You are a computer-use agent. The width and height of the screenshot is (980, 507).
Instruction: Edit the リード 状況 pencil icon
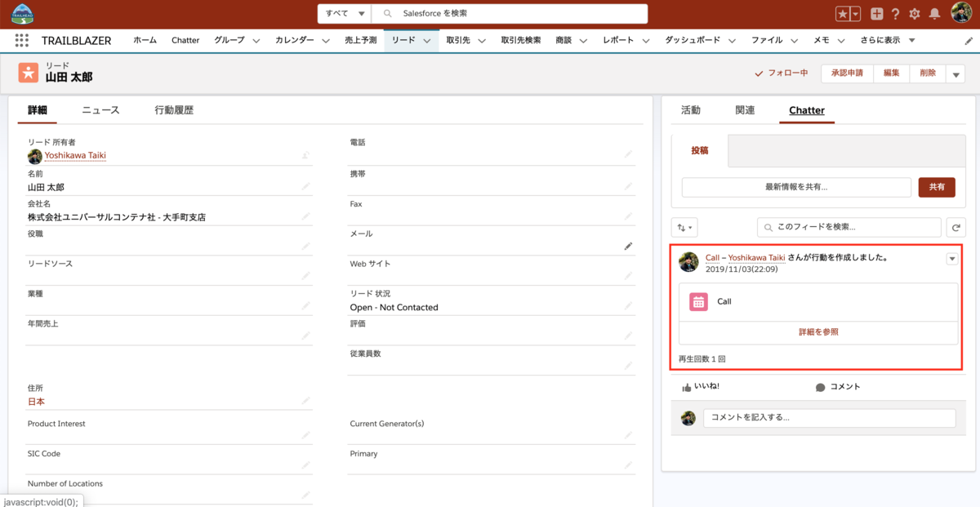pyautogui.click(x=628, y=306)
